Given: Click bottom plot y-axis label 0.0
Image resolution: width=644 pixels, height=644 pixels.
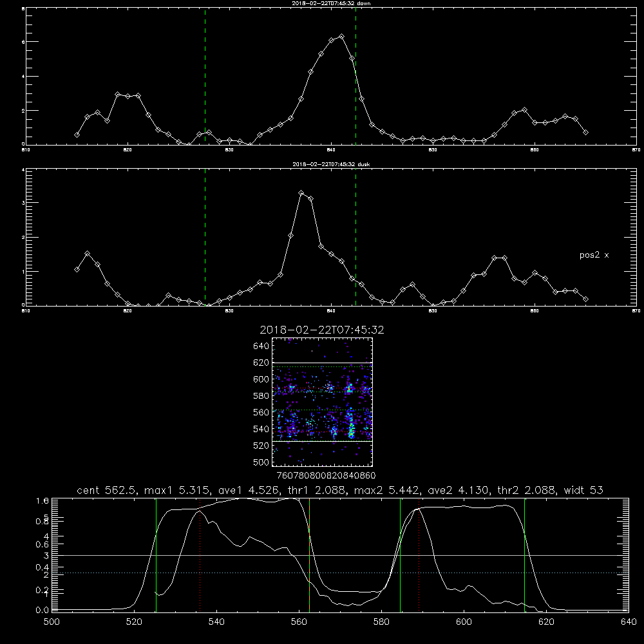Looking at the screenshot, I should pos(43,610).
